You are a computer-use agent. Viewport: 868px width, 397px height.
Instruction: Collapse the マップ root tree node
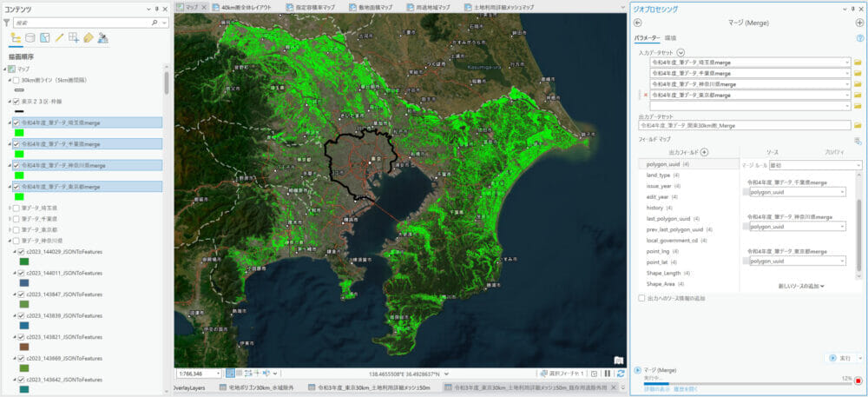[5, 69]
